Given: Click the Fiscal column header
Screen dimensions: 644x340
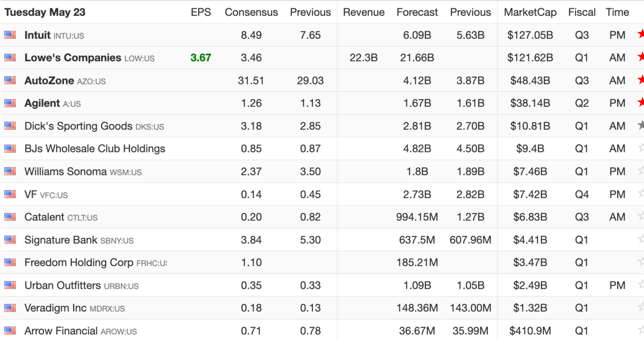Looking at the screenshot, I should coord(582,12).
